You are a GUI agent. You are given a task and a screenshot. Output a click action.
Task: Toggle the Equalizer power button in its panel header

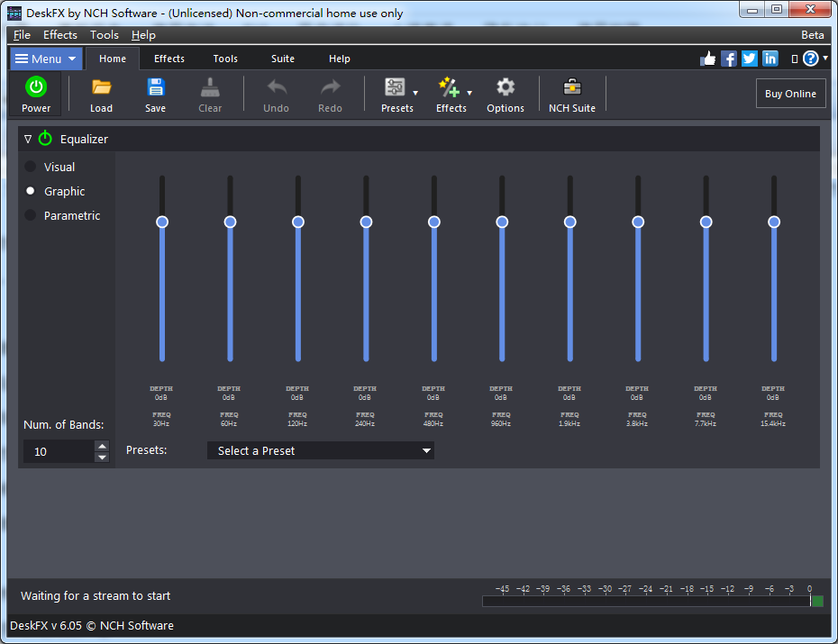(46, 139)
